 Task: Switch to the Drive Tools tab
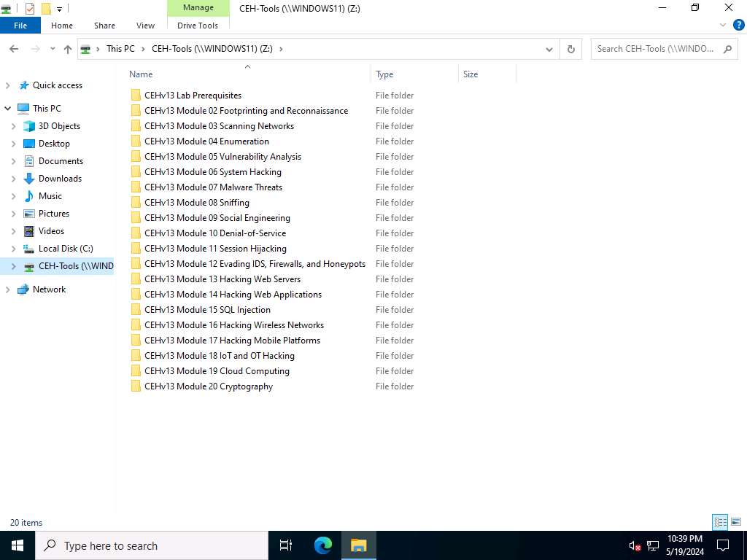pos(198,25)
